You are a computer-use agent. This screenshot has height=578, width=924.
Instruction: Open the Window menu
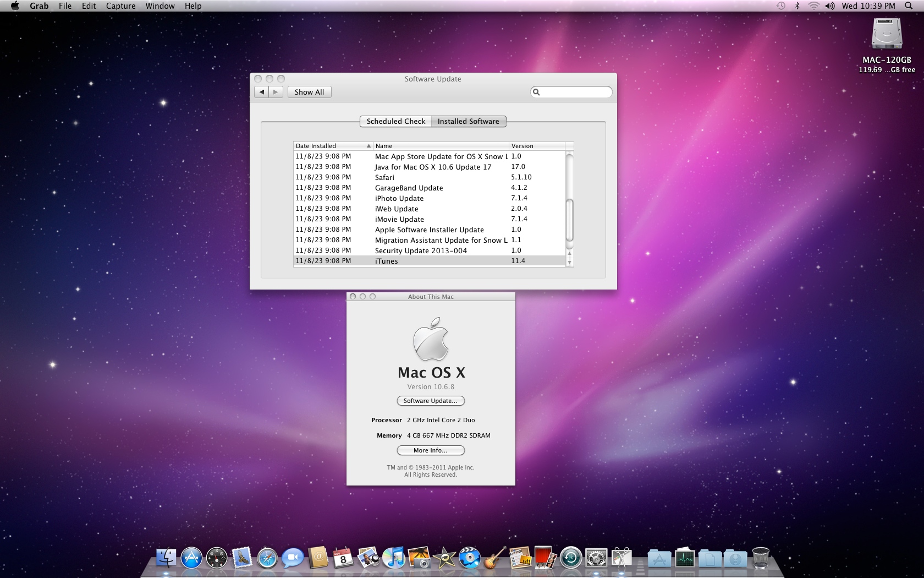160,6
